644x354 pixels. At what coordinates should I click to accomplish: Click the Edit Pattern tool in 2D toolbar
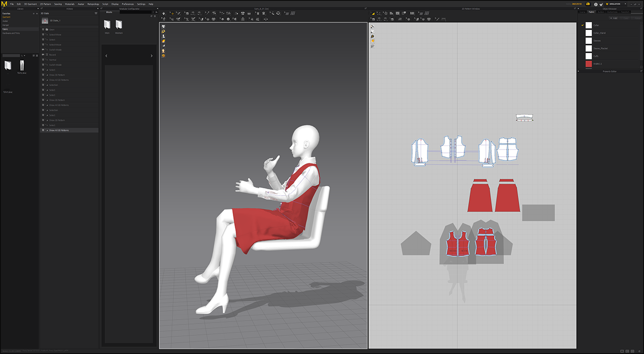372,13
